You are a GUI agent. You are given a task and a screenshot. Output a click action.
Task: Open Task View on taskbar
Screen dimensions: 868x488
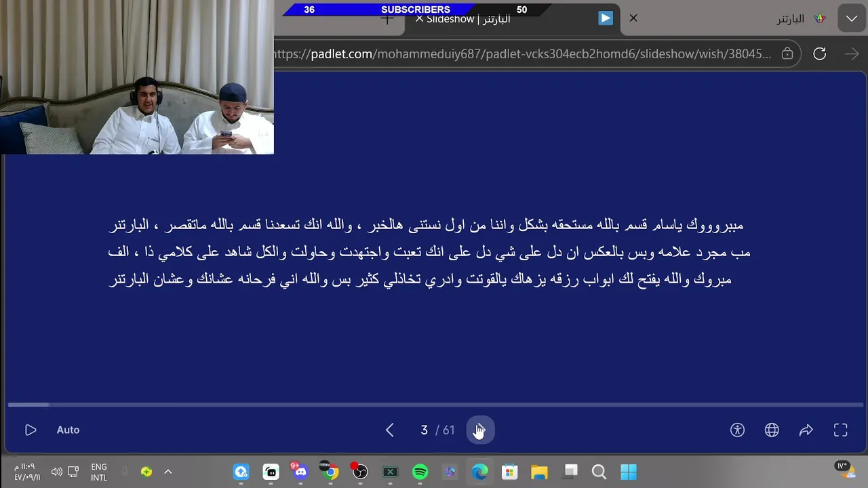(x=570, y=472)
